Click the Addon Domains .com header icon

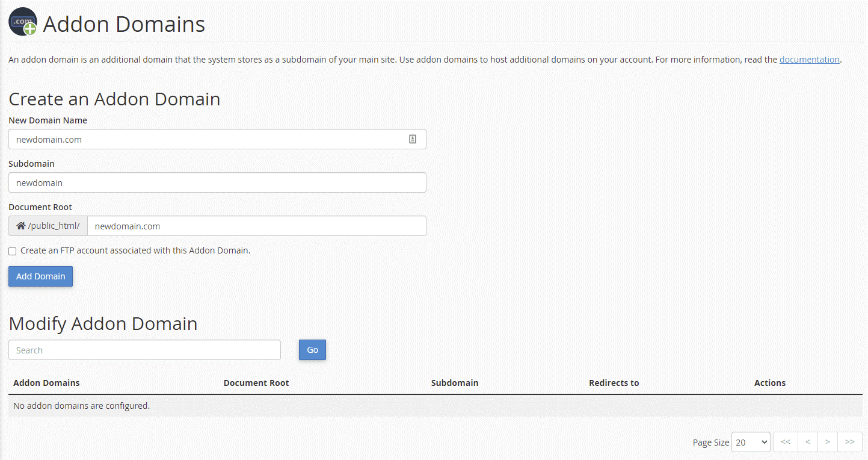tap(22, 22)
